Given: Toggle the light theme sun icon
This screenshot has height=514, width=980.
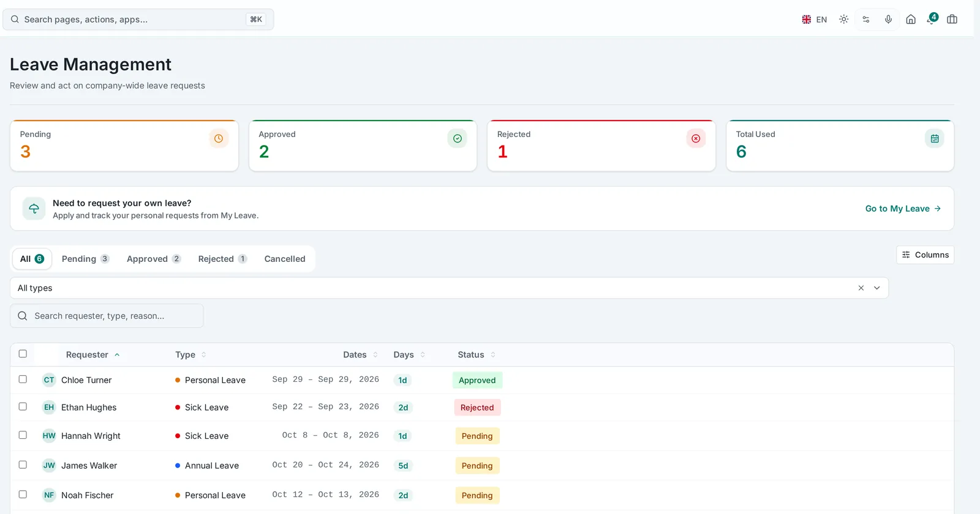Looking at the screenshot, I should 843,20.
